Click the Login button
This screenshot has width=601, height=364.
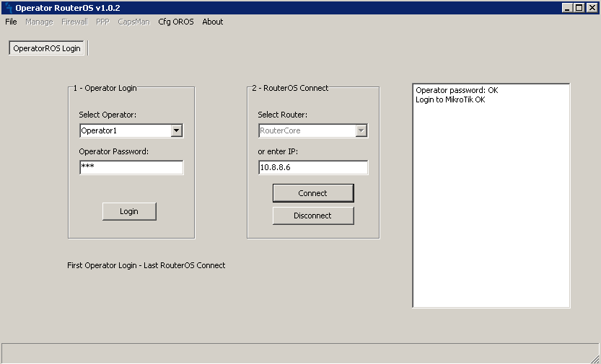tap(129, 211)
